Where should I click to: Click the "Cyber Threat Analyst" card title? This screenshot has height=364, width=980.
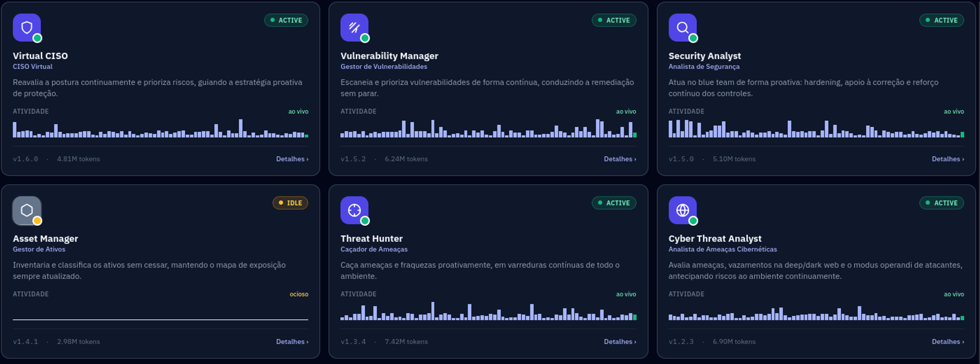[x=715, y=239]
